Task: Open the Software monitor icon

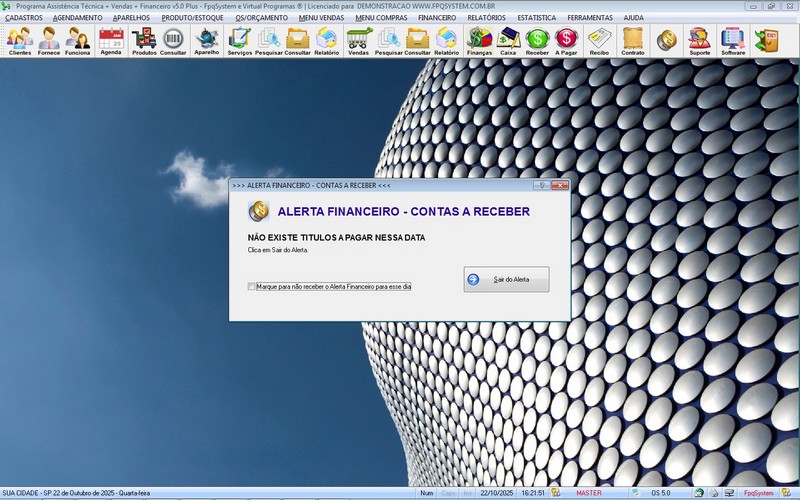Action: click(733, 41)
